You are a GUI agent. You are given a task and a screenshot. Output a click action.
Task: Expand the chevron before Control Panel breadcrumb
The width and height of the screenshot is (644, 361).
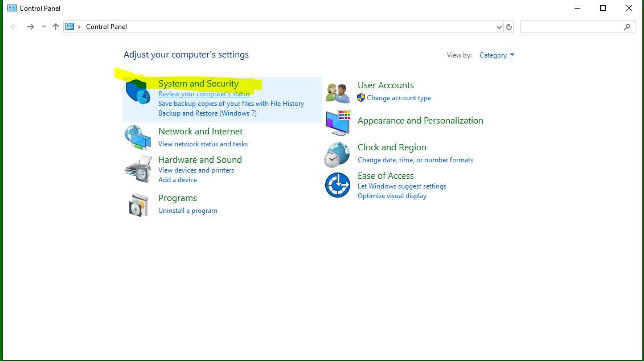click(79, 27)
